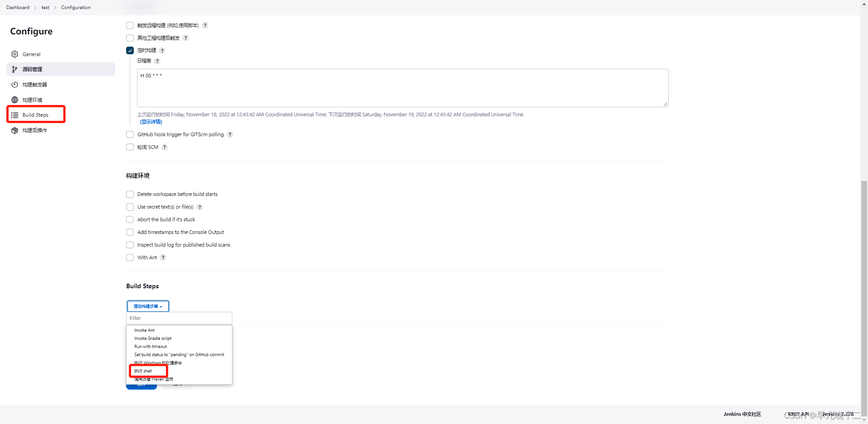Click the 显示详情 link under schedule

(x=151, y=122)
